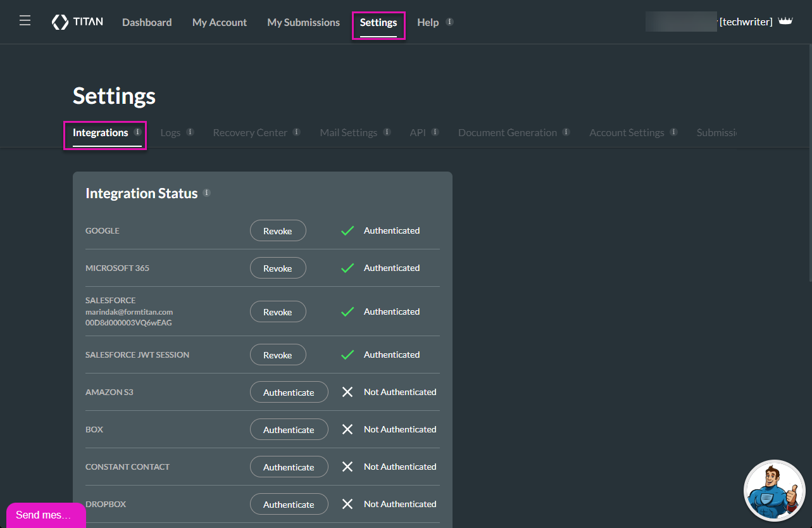Go to the Dashboard page

click(146, 22)
